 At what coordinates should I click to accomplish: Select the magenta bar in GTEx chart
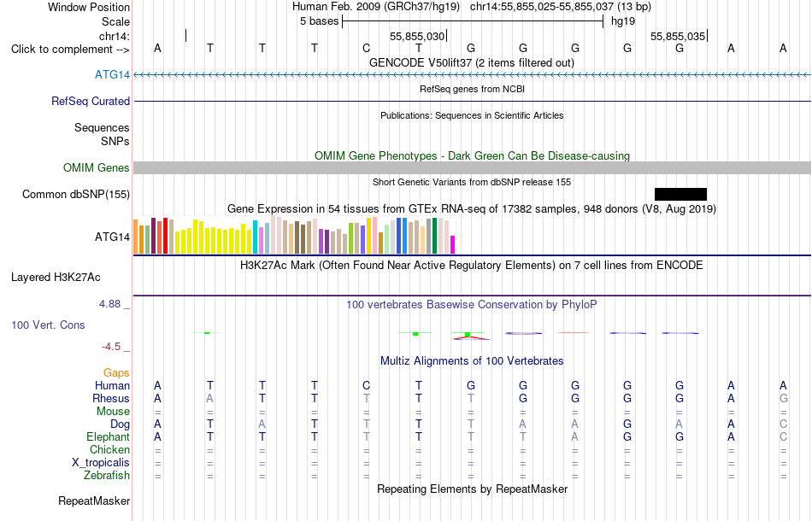pos(453,245)
